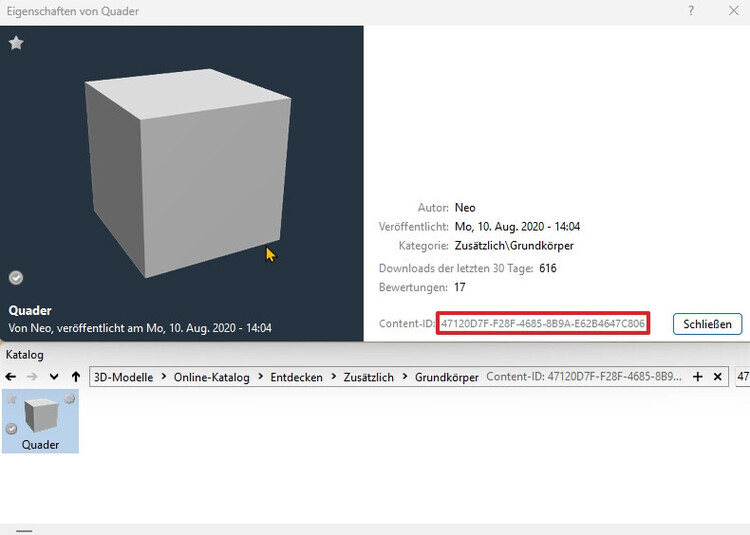Viewport: 750px width, 535px height.
Task: Navigate to Zusätzlich breadcrumb
Action: click(369, 377)
